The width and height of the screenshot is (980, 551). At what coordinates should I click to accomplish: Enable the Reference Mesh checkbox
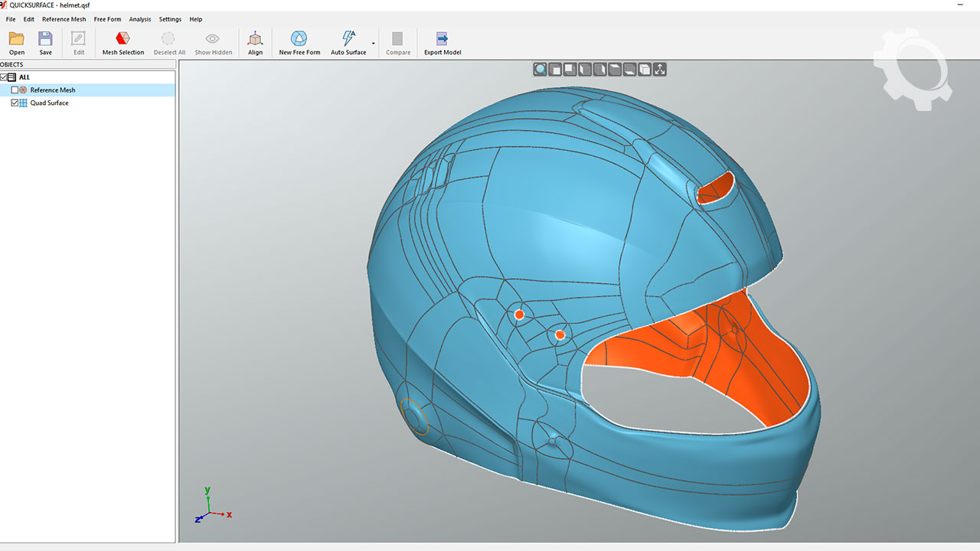[x=15, y=90]
